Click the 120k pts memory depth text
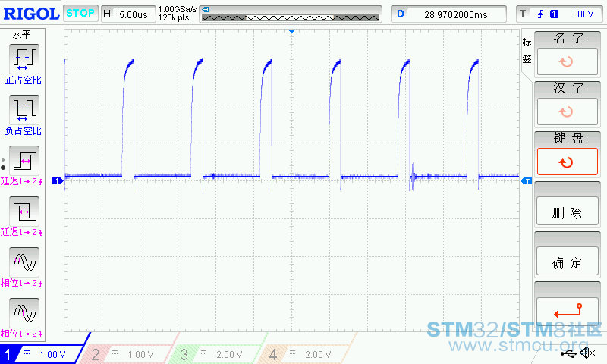The width and height of the screenshot is (607, 364). 174,17
